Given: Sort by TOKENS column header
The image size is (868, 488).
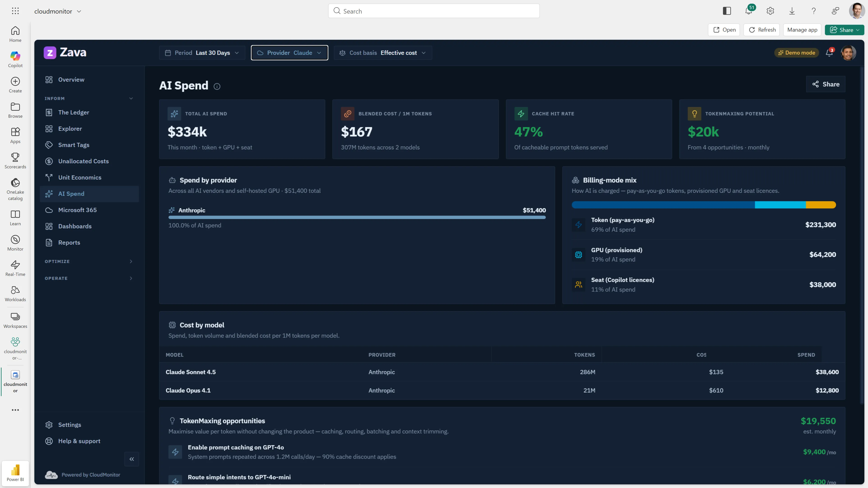Looking at the screenshot, I should [584, 355].
